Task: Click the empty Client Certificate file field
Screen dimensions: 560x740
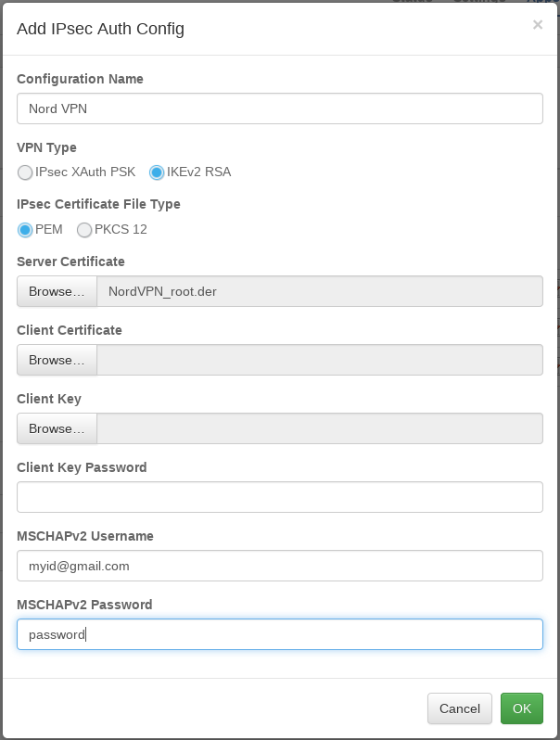Action: [319, 361]
